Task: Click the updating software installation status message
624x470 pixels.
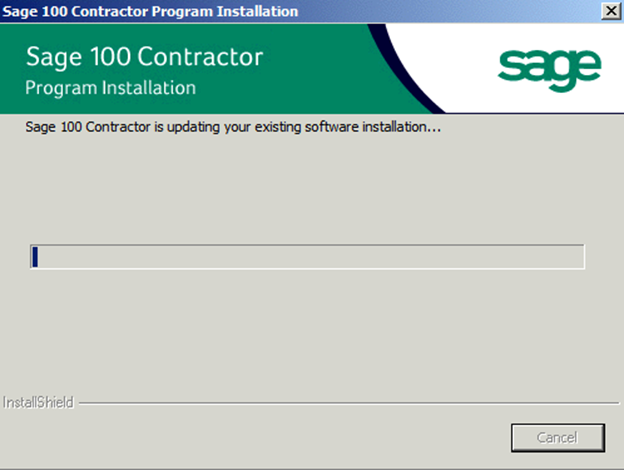Action: click(x=233, y=127)
